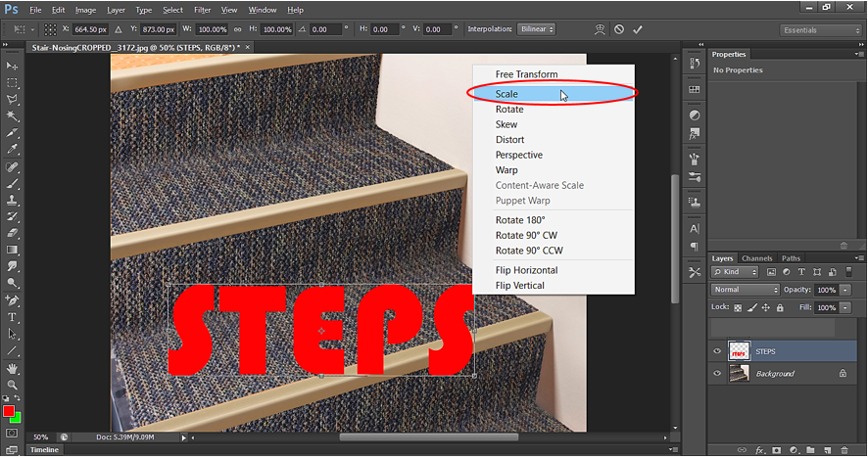Open the Filter menu
Image resolution: width=868 pixels, height=459 pixels.
click(x=202, y=10)
